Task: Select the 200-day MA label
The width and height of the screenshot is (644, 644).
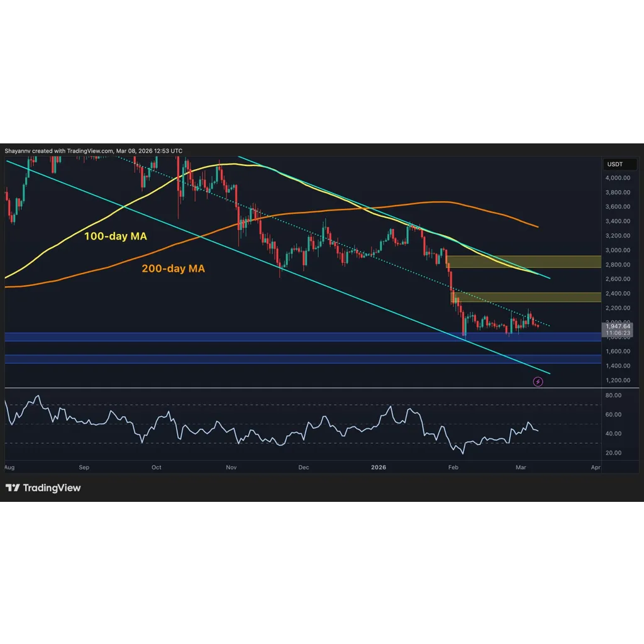Action: click(174, 269)
